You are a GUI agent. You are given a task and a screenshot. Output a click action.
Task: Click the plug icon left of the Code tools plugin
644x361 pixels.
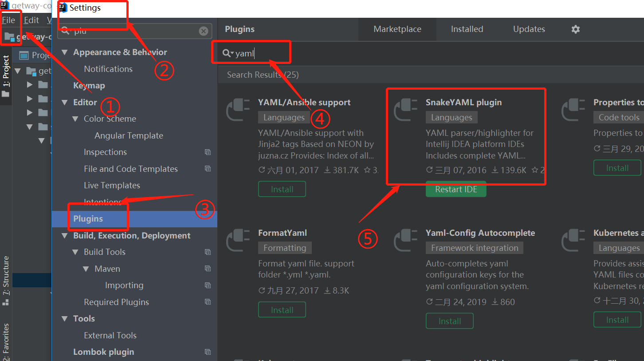[574, 111]
